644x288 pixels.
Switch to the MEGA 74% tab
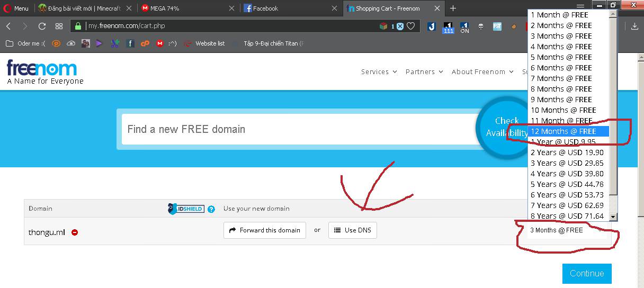(187, 8)
